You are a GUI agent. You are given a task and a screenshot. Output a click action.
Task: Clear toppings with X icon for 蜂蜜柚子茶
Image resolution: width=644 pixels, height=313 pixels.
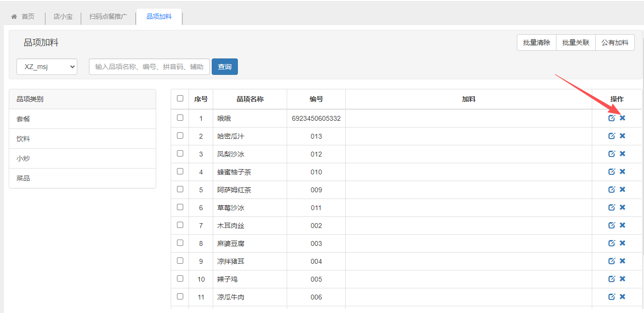click(x=622, y=172)
